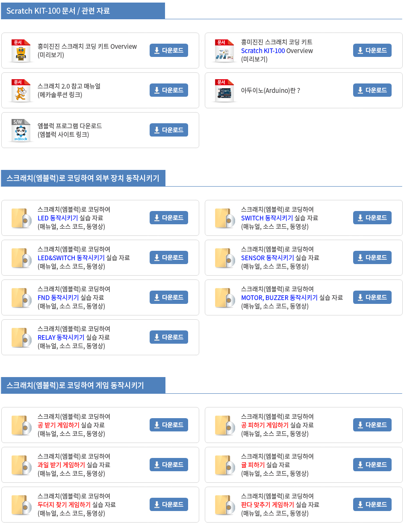Download 공 피하기 게임하기 실습 자료
The height and width of the screenshot is (532, 404).
pyautogui.click(x=372, y=425)
